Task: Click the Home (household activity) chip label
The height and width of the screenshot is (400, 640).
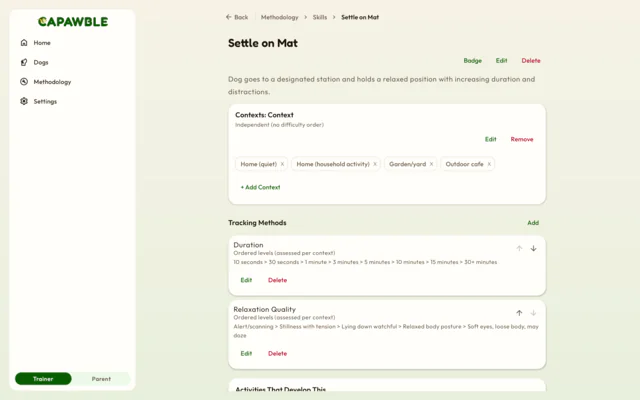Action: pyautogui.click(x=333, y=164)
